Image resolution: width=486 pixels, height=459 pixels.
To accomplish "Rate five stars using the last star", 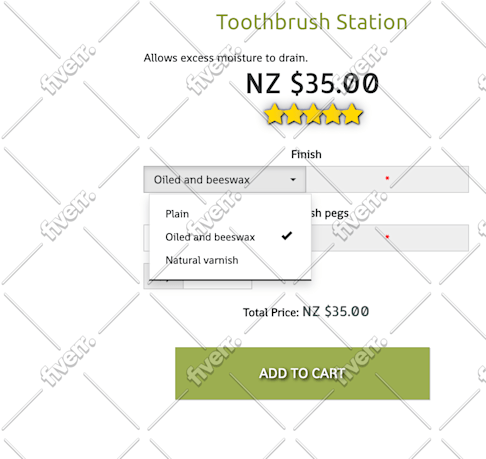I will 353,114.
